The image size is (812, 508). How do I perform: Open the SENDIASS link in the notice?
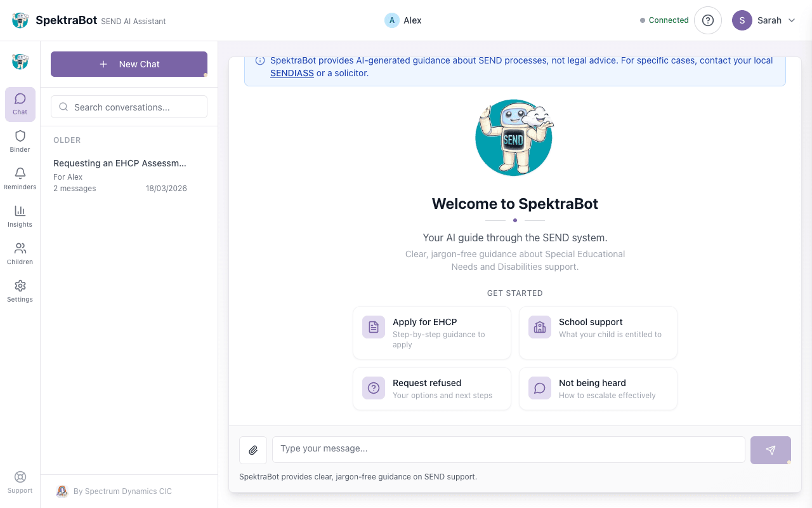tap(292, 73)
